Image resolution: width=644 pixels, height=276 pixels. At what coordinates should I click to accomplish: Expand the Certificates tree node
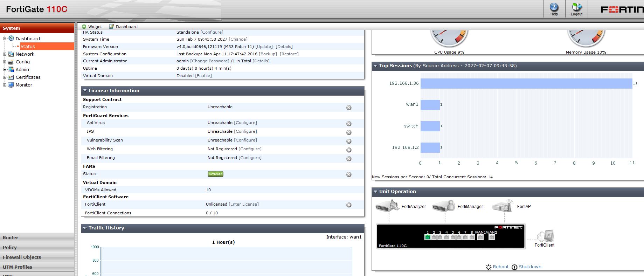coord(5,77)
